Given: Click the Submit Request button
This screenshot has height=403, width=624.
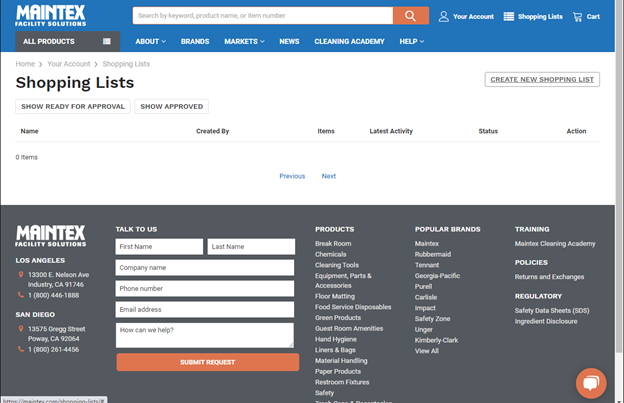Looking at the screenshot, I should pos(208,362).
